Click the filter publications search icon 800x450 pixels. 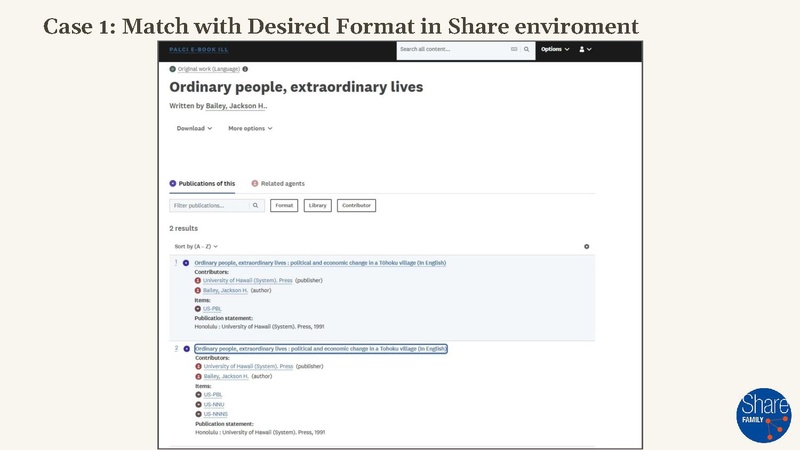(256, 206)
